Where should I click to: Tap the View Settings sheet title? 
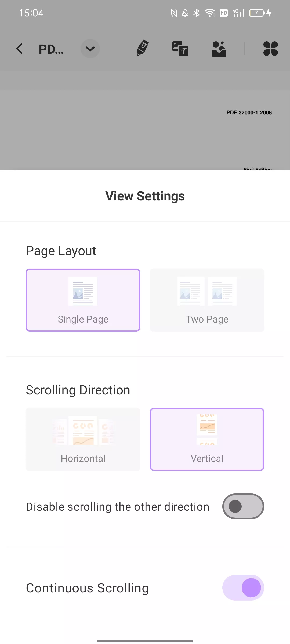click(145, 196)
